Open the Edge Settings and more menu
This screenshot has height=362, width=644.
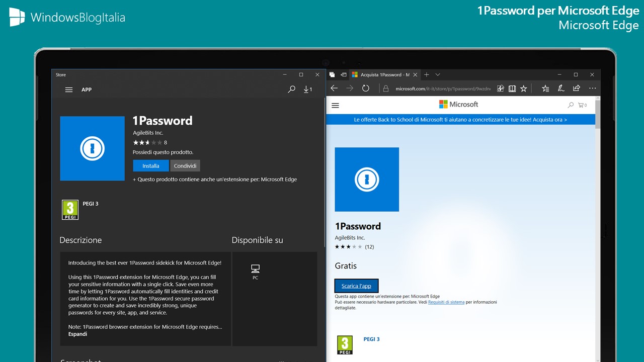[592, 88]
